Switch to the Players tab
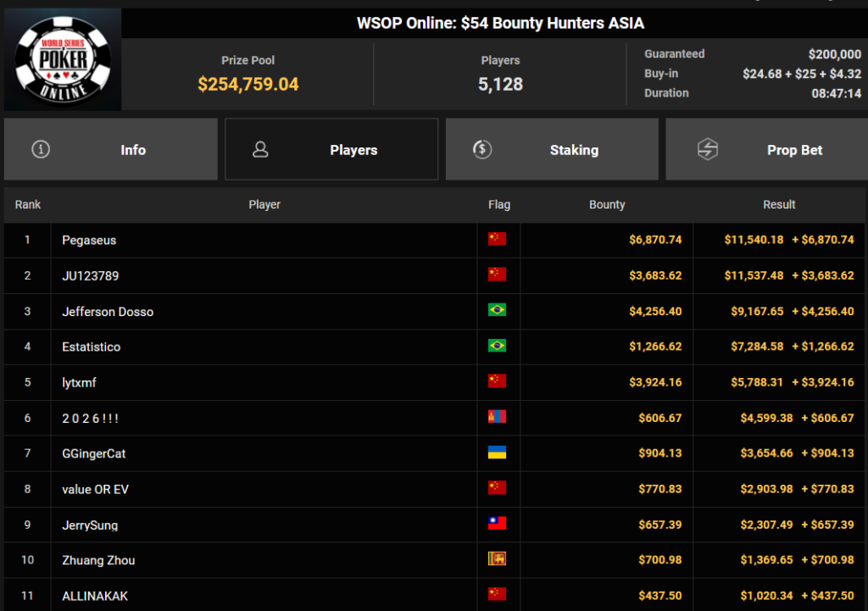 point(331,149)
